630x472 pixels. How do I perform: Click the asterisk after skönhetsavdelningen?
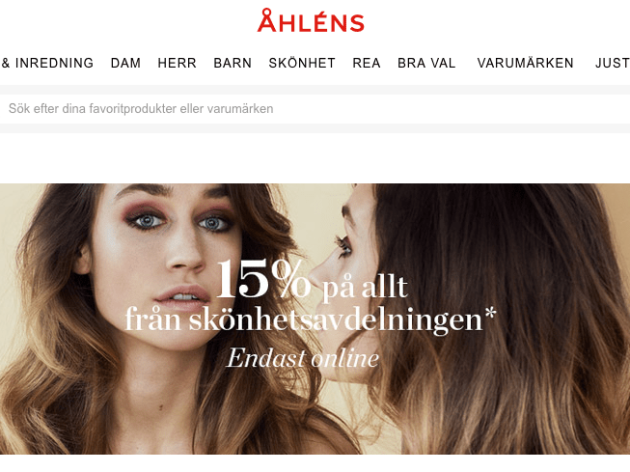490,313
